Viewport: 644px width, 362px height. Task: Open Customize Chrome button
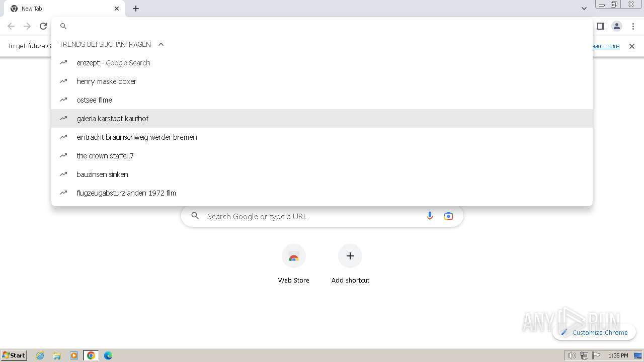tap(594, 332)
